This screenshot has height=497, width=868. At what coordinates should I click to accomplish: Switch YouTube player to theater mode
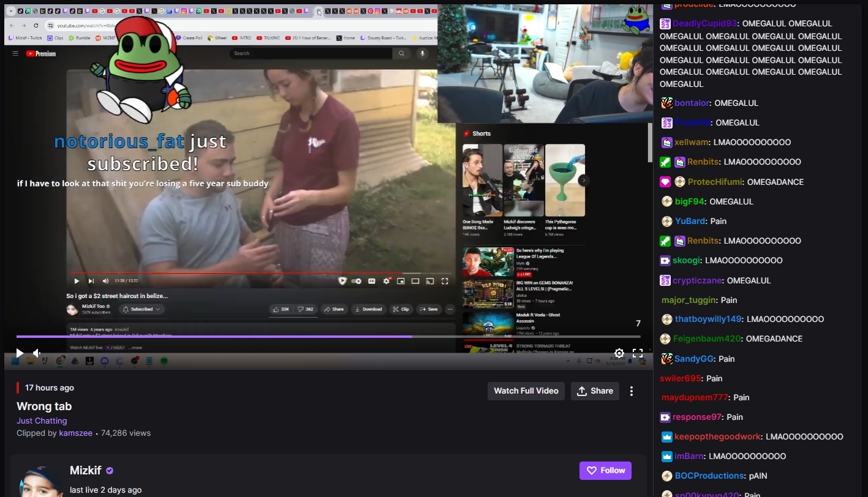(x=415, y=281)
